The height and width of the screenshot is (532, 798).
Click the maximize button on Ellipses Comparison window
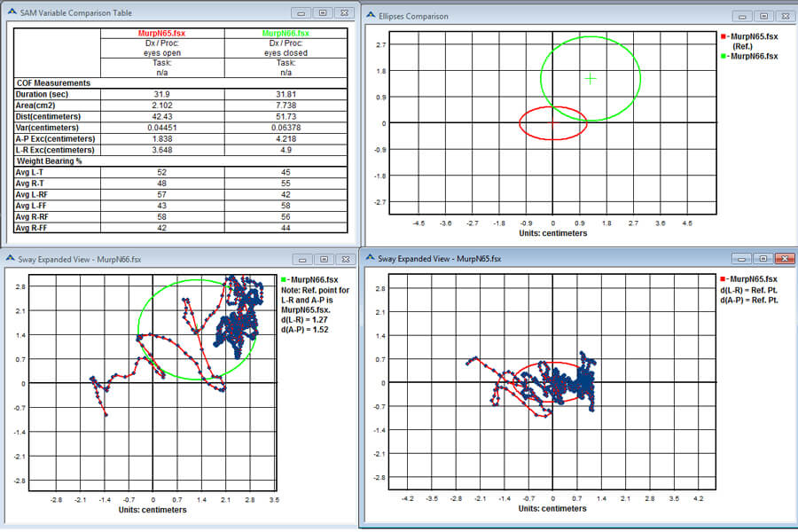(x=763, y=16)
